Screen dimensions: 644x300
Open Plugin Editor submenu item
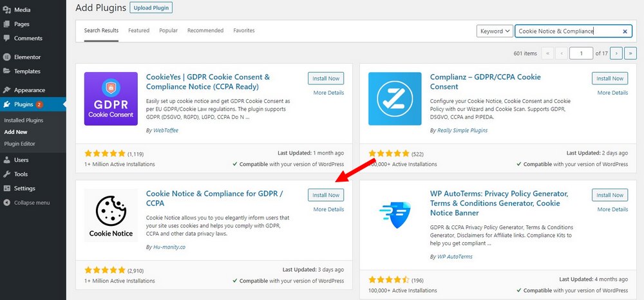pyautogui.click(x=20, y=144)
